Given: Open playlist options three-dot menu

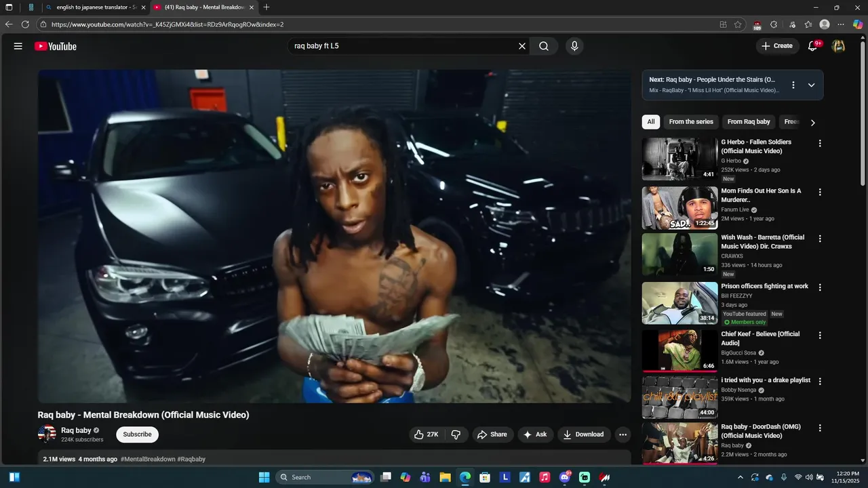Looking at the screenshot, I should point(793,85).
